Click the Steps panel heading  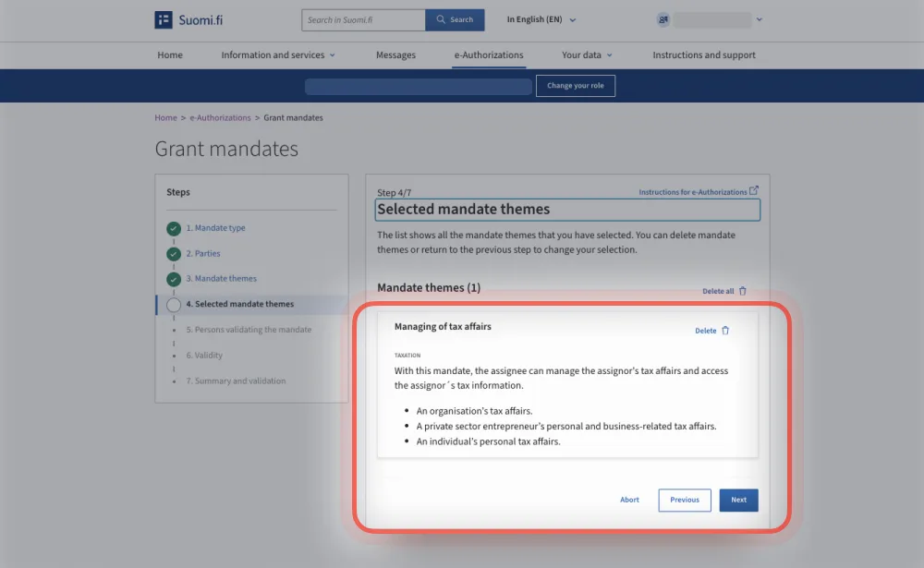[x=178, y=192]
